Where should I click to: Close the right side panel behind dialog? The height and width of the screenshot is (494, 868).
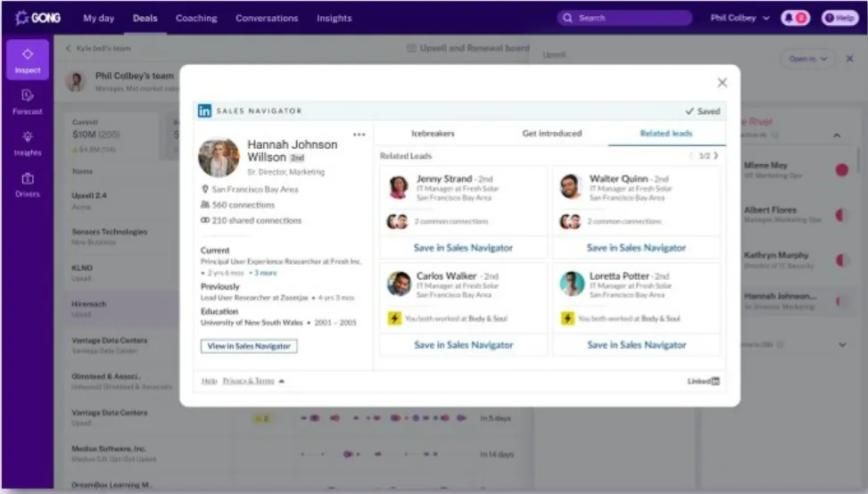[x=850, y=58]
